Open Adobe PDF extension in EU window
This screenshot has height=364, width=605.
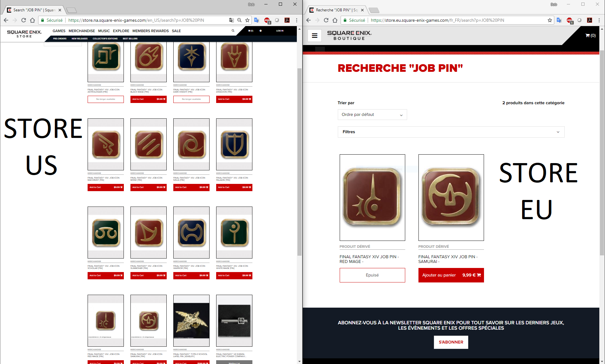coord(590,20)
